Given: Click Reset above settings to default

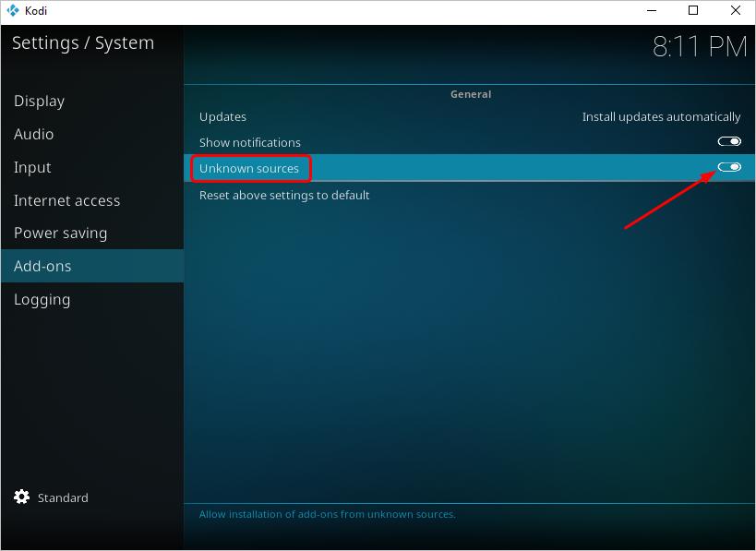Looking at the screenshot, I should coord(283,195).
